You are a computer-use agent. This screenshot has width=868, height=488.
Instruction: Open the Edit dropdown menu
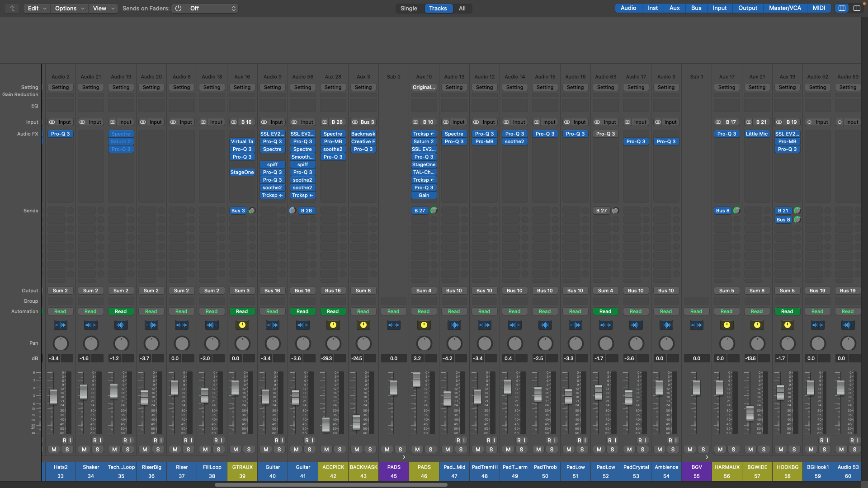(37, 8)
